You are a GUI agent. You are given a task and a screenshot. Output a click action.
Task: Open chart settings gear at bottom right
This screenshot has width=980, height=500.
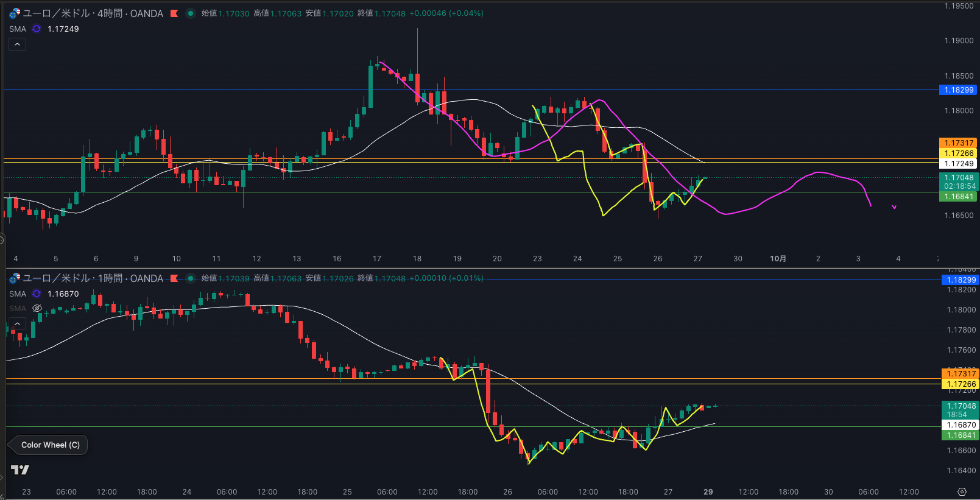(x=962, y=491)
